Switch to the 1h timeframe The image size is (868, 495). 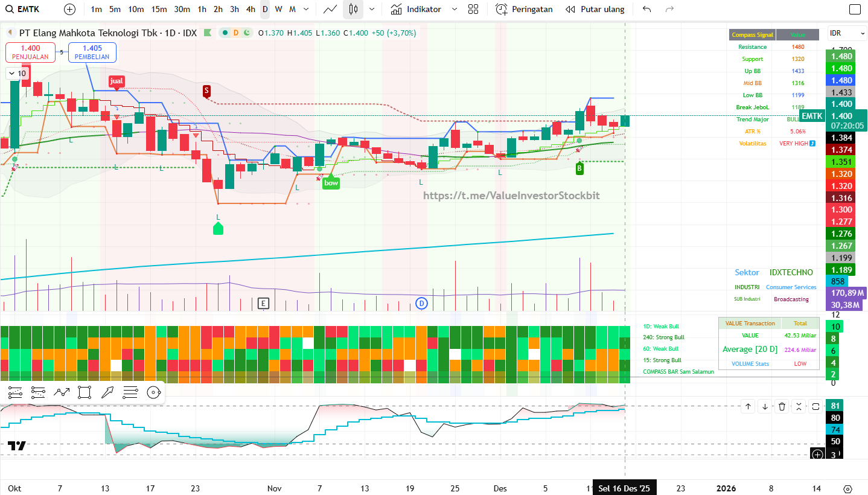(x=202, y=9)
